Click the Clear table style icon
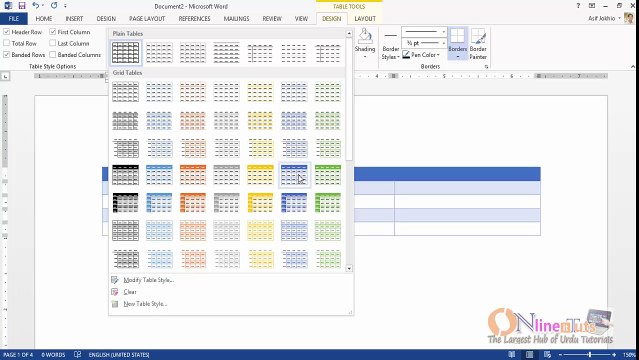This screenshot has height=360, width=639. coord(115,292)
